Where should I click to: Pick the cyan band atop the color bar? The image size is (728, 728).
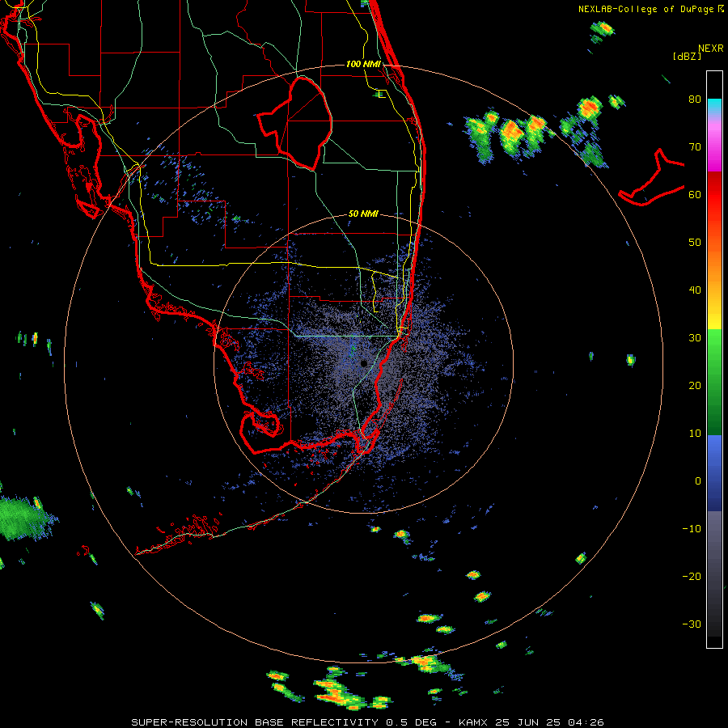[x=714, y=105]
